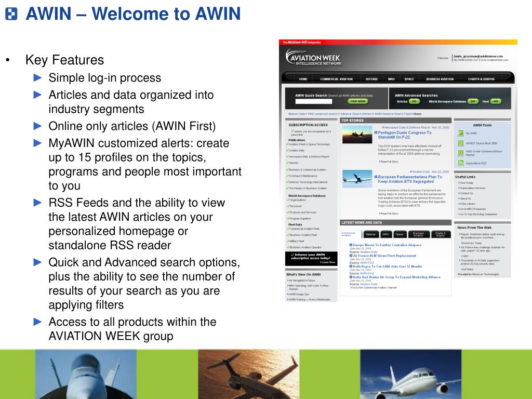
Task: Click GO button next to World Aerospace Database
Action: [x=473, y=101]
